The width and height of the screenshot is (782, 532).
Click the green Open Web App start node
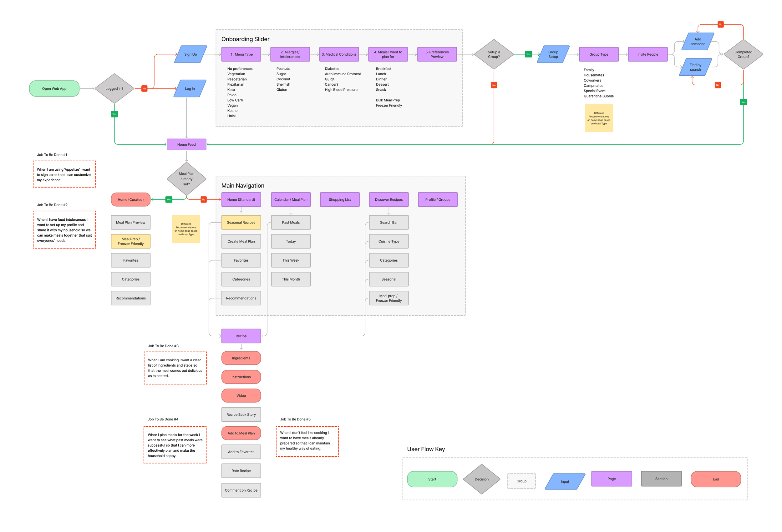(54, 88)
